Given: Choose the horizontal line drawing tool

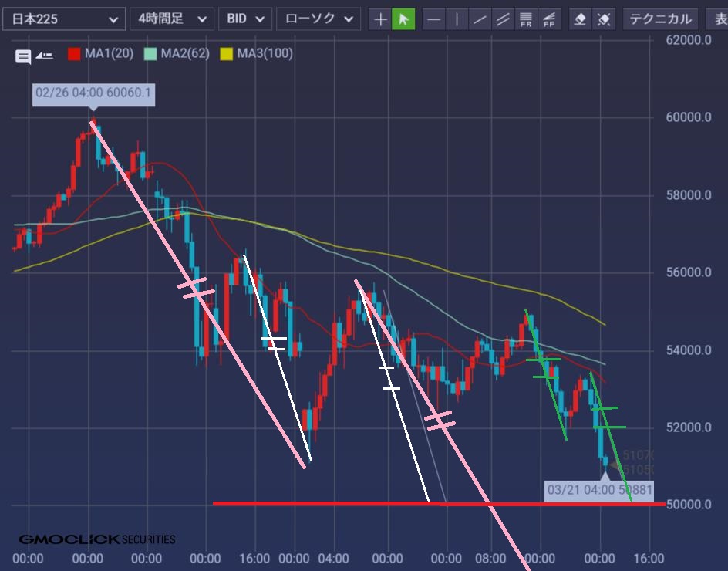Looking at the screenshot, I should click(x=434, y=19).
